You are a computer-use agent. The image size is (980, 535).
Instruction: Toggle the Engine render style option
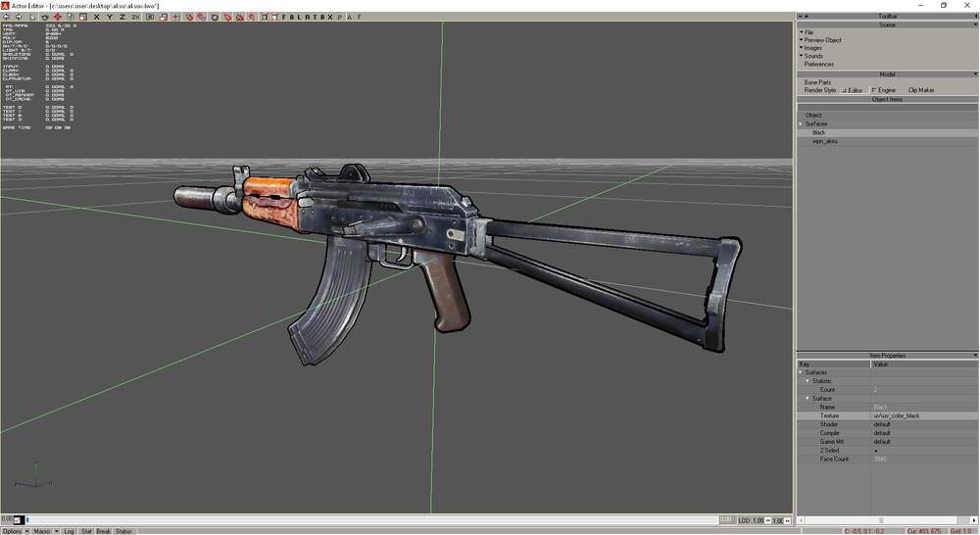[x=874, y=90]
